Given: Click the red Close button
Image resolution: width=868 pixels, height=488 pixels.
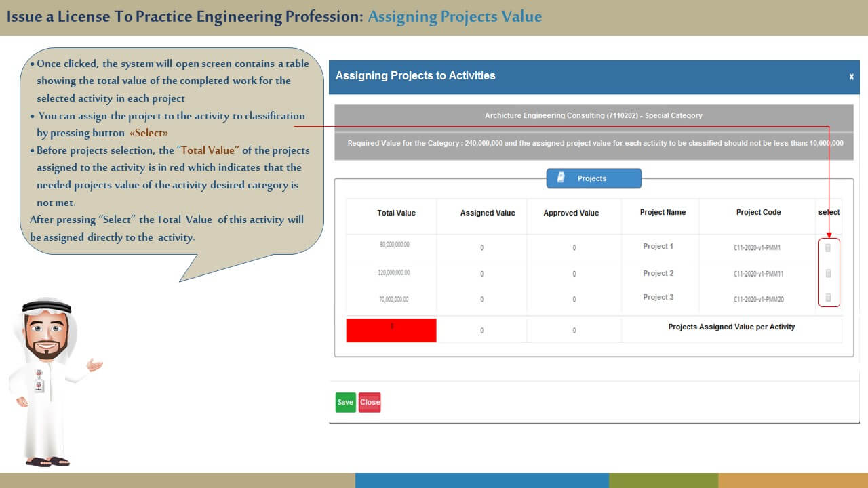Looking at the screenshot, I should 370,402.
